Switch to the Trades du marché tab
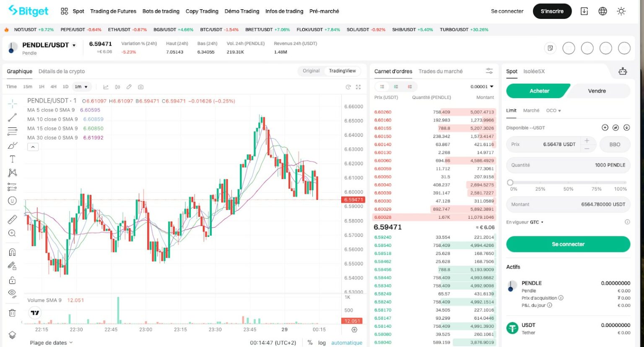 (440, 71)
